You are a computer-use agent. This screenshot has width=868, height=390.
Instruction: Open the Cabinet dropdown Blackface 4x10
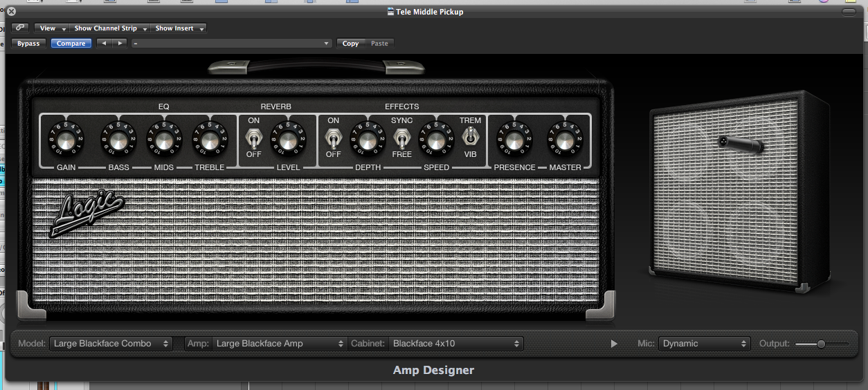pos(455,343)
